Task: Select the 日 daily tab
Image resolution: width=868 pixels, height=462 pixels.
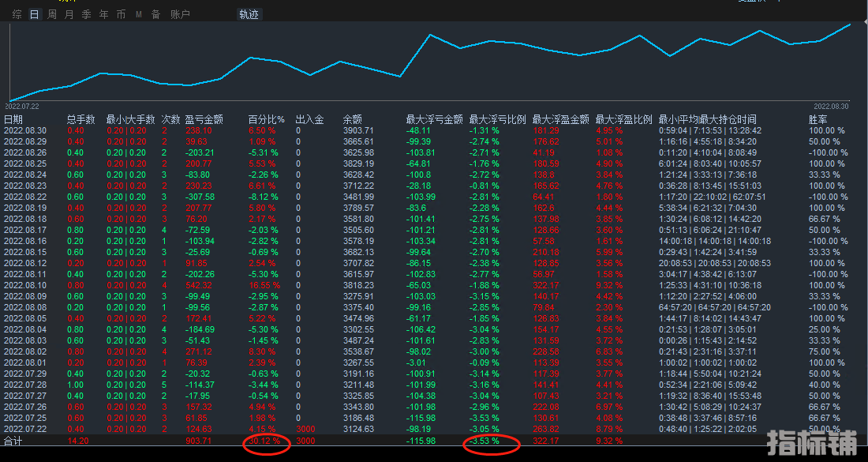Action: (34, 14)
